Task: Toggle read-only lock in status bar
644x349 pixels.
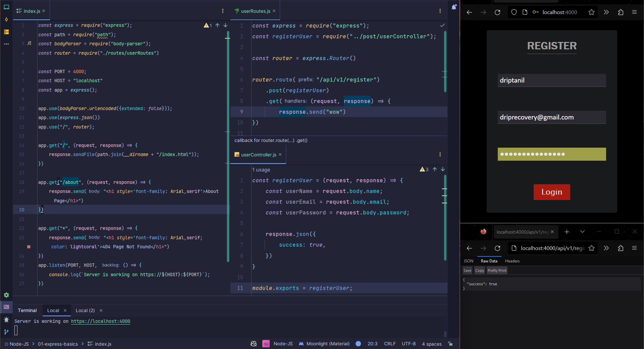Action: coord(450,344)
